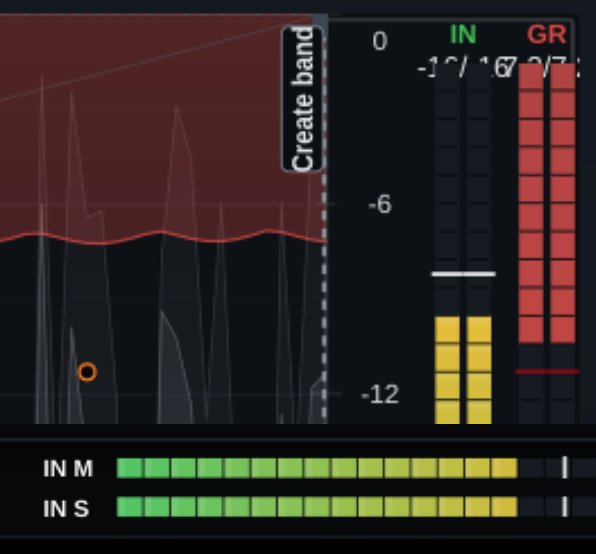
Task: Click the Create band button
Action: (302, 99)
